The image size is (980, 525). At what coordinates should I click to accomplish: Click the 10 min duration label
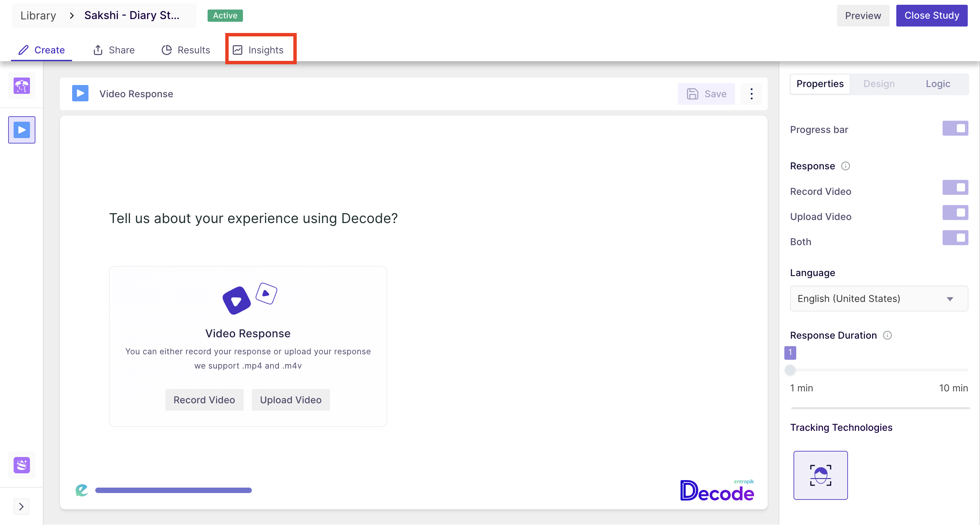(953, 388)
